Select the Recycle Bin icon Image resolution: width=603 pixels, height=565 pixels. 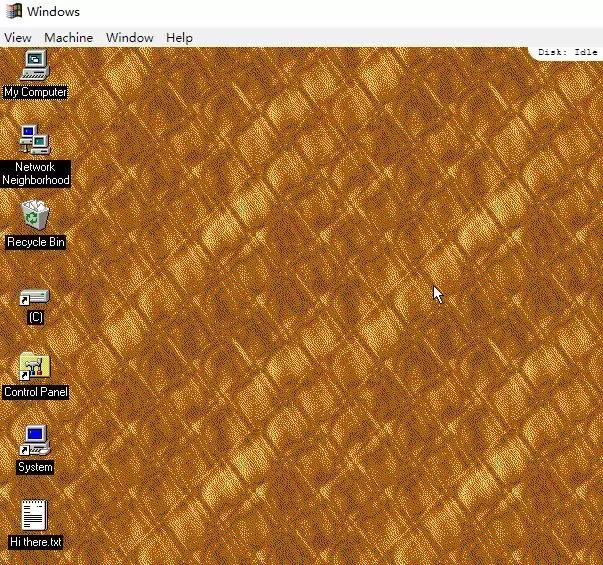(x=35, y=215)
